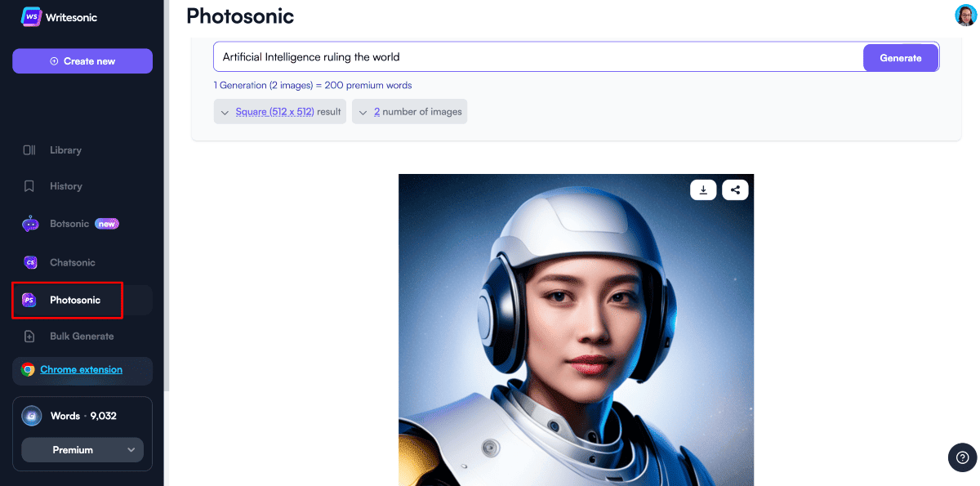This screenshot has width=980, height=486.
Task: Expand the Premium plan dropdown
Action: tap(82, 450)
